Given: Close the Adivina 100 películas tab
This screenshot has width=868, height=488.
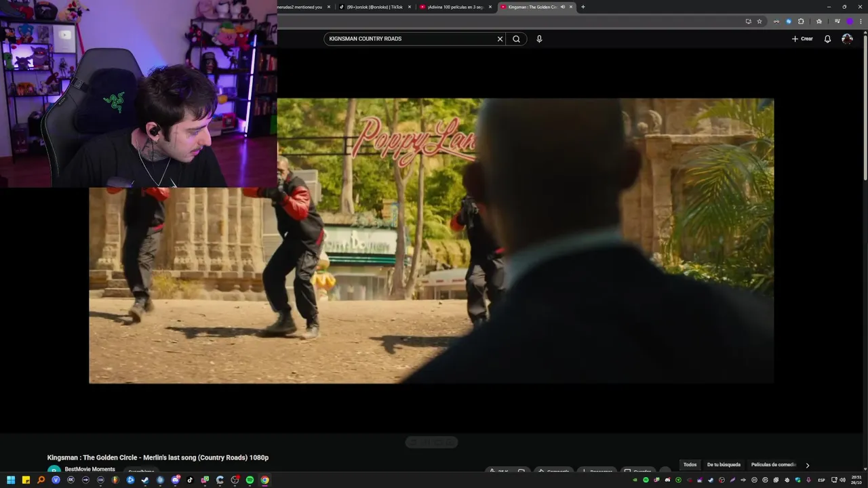Looking at the screenshot, I should pyautogui.click(x=490, y=7).
